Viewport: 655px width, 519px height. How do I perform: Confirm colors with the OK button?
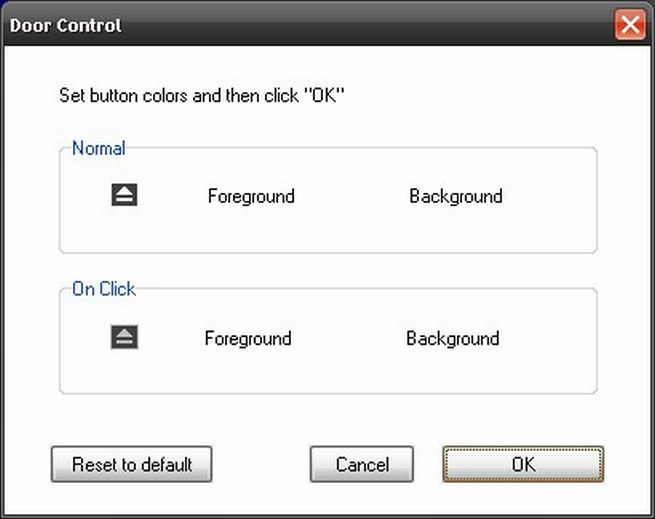[523, 464]
